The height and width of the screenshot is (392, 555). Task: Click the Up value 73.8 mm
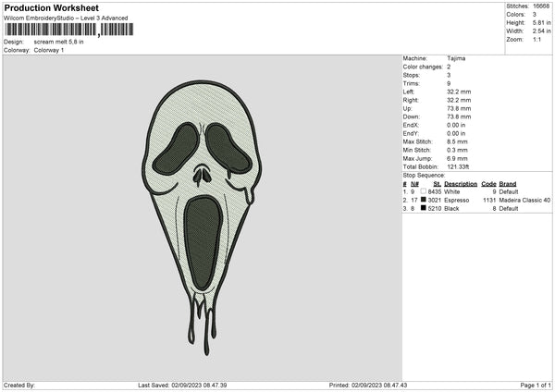pos(459,108)
